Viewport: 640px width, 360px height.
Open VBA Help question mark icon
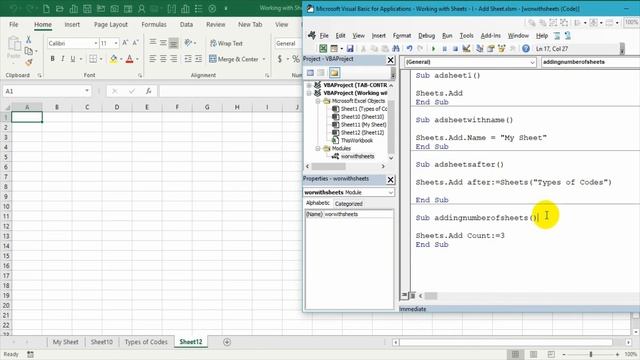pos(526,49)
